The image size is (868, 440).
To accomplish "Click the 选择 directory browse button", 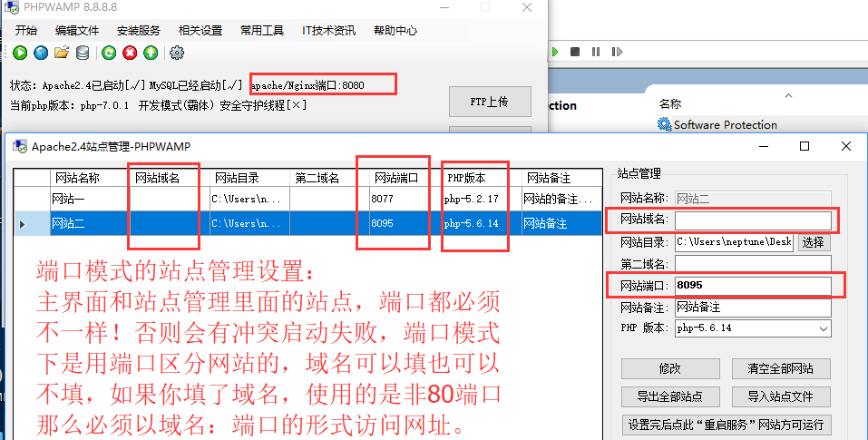I will click(814, 242).
